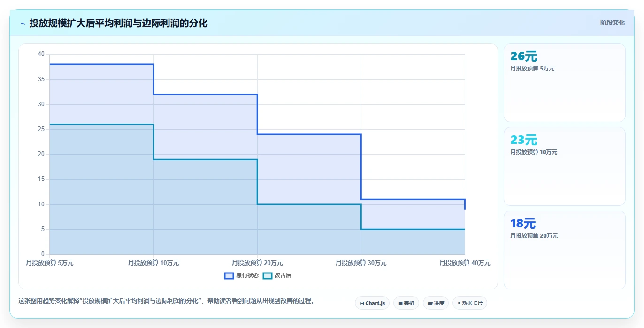Click the y-axis value 10
Image resolution: width=644 pixels, height=328 pixels.
41,204
